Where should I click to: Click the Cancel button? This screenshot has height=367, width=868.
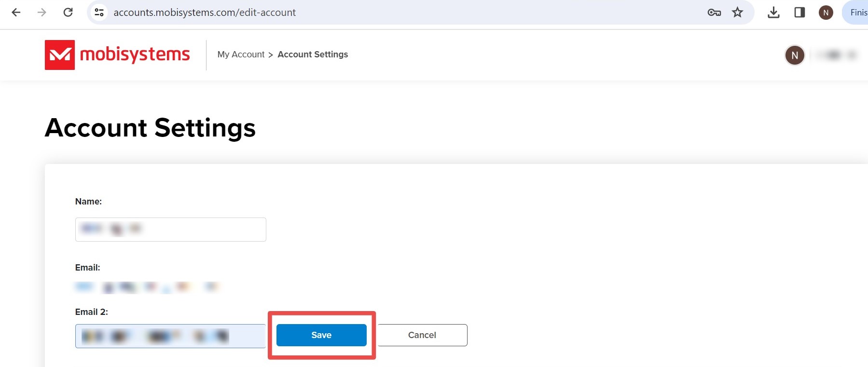422,335
